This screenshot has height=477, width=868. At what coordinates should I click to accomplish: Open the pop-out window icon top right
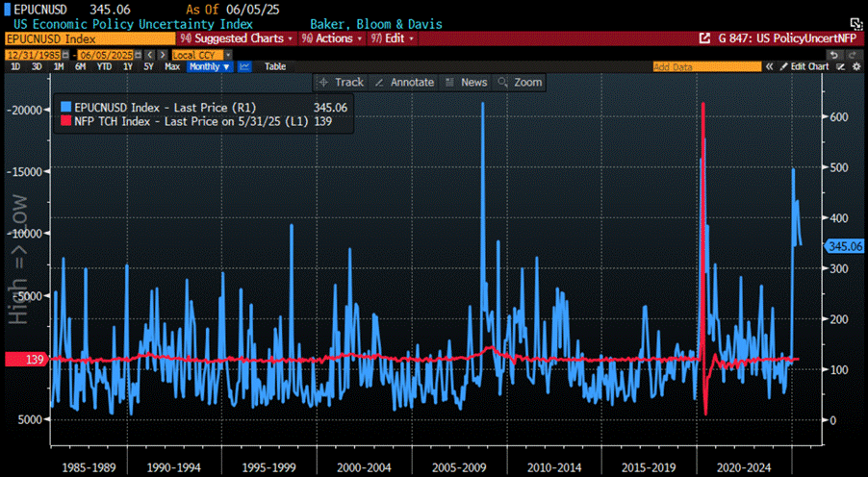point(855,24)
